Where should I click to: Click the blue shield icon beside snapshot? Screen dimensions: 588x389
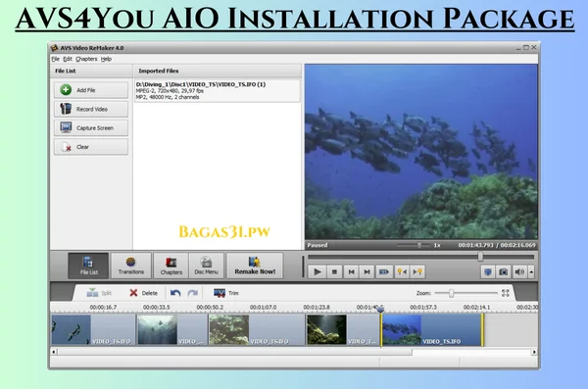(x=487, y=271)
